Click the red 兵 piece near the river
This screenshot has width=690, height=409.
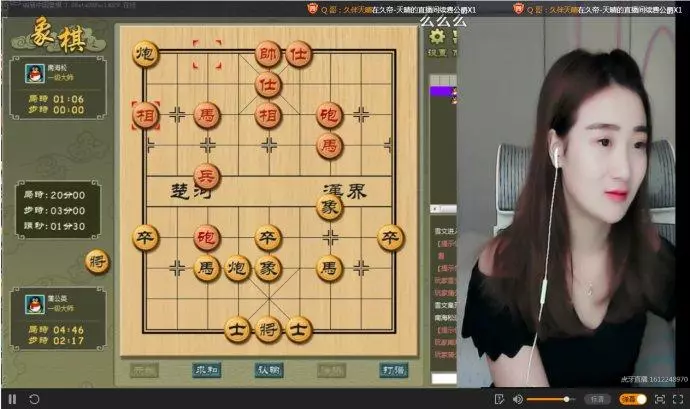(206, 177)
